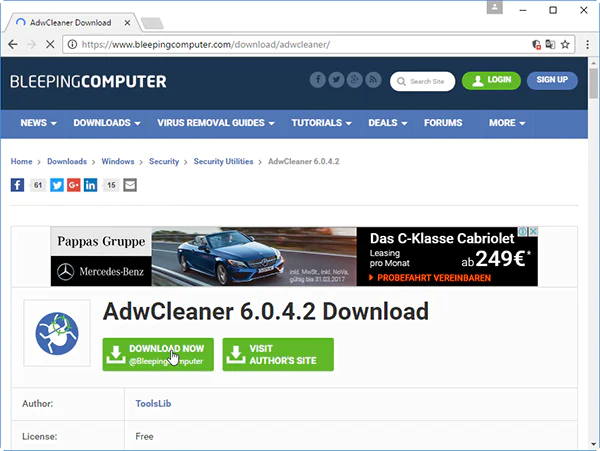Click Visit Author's Site button

278,354
